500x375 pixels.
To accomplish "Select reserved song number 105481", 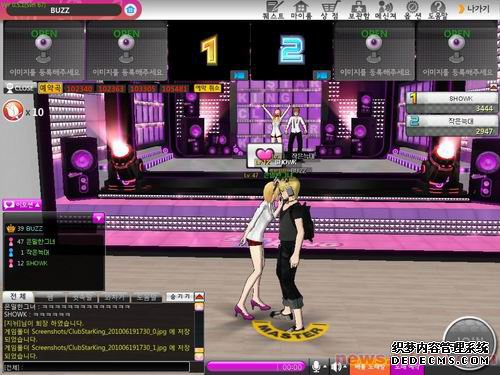I will [x=174, y=89].
